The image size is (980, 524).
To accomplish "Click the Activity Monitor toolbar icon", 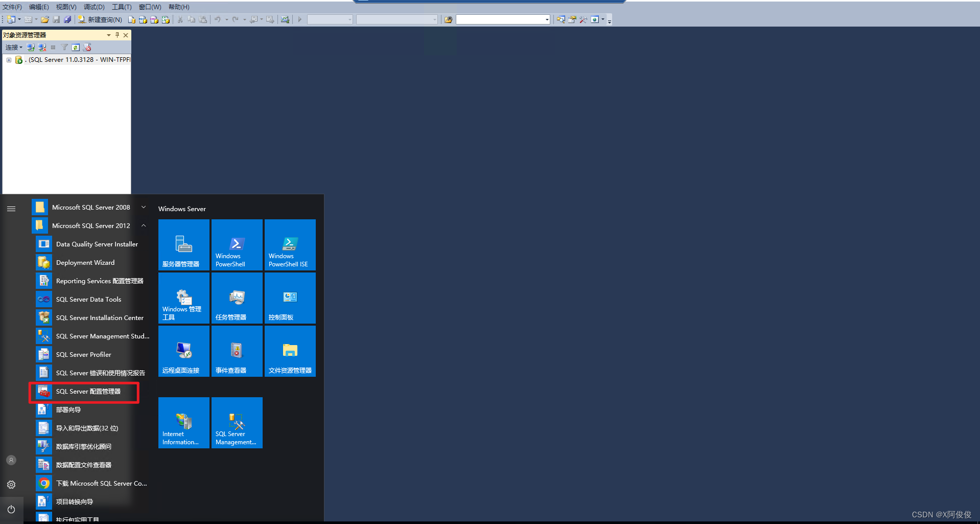I will pos(285,19).
